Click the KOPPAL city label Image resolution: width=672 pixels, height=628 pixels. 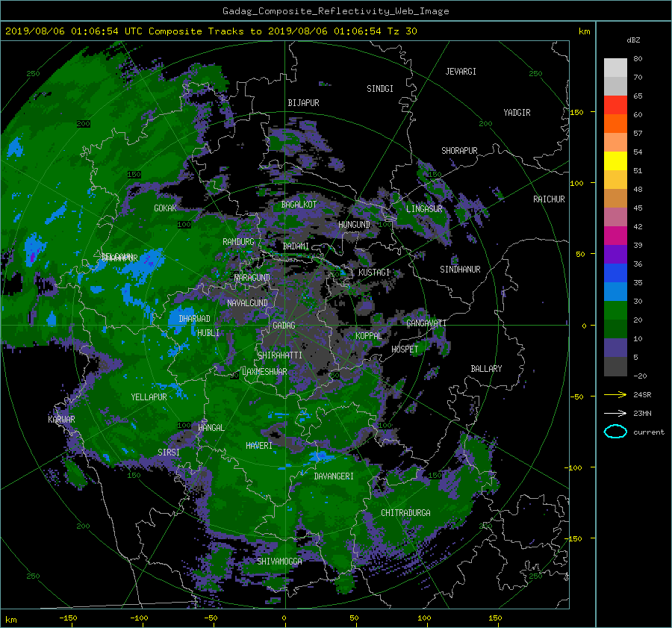coord(369,336)
